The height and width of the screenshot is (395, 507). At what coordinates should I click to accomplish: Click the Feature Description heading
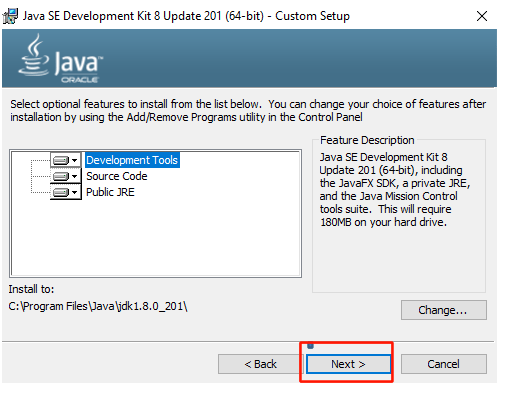tap(367, 140)
